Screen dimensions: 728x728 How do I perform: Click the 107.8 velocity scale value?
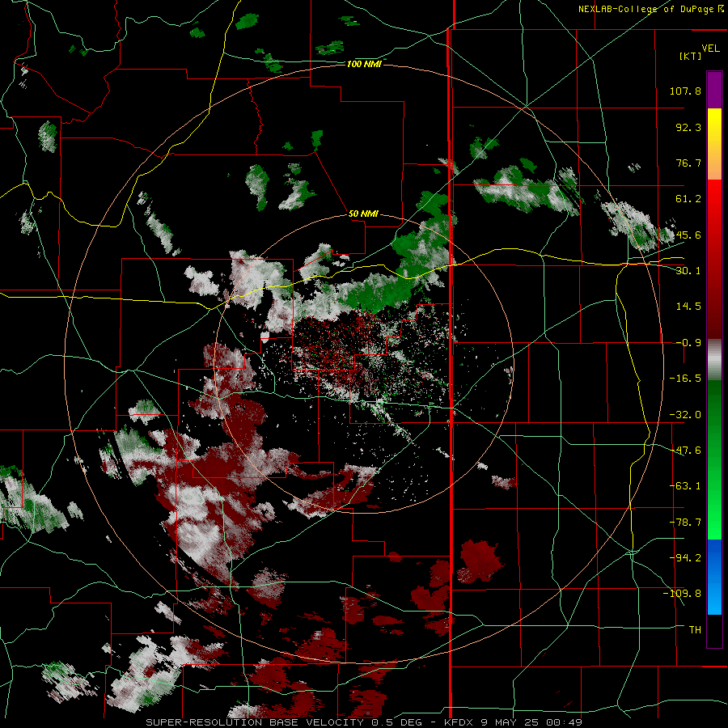pos(685,91)
